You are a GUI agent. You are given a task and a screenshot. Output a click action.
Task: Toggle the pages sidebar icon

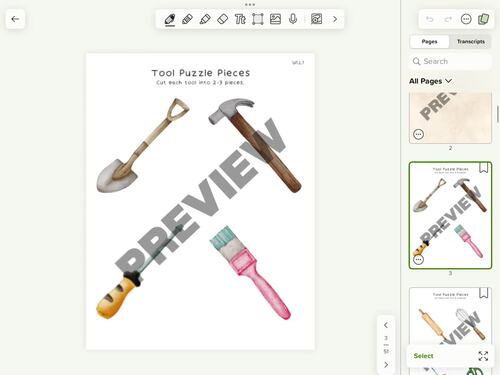tap(483, 19)
